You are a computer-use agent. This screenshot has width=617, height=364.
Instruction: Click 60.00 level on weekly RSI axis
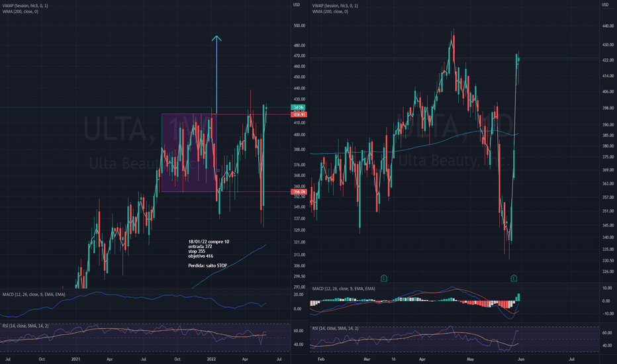(x=299, y=331)
